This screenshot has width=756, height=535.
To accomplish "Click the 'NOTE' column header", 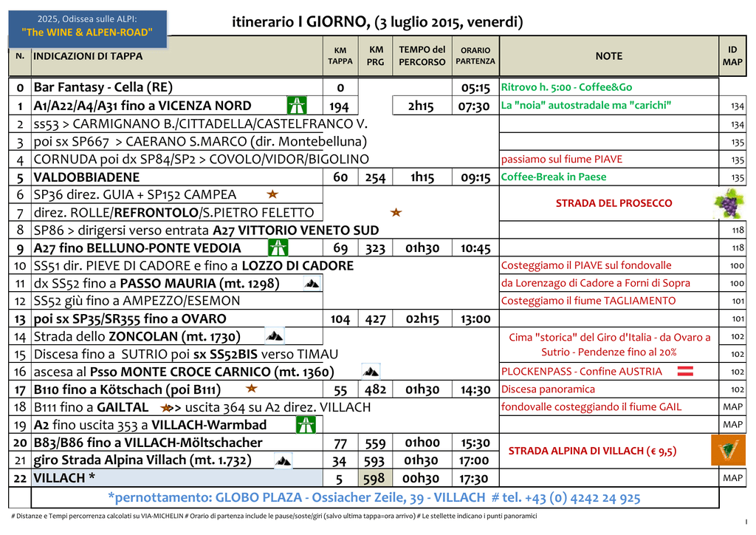I will point(609,56).
